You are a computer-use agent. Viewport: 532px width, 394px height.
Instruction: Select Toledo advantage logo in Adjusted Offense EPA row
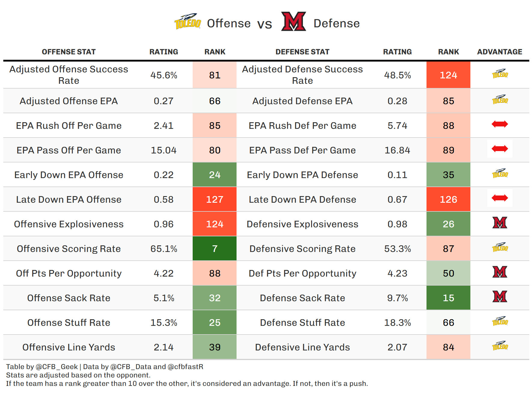tap(500, 100)
